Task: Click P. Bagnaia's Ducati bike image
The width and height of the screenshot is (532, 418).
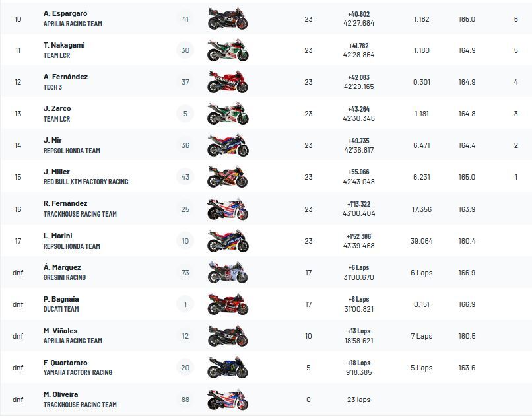Action: (x=228, y=304)
